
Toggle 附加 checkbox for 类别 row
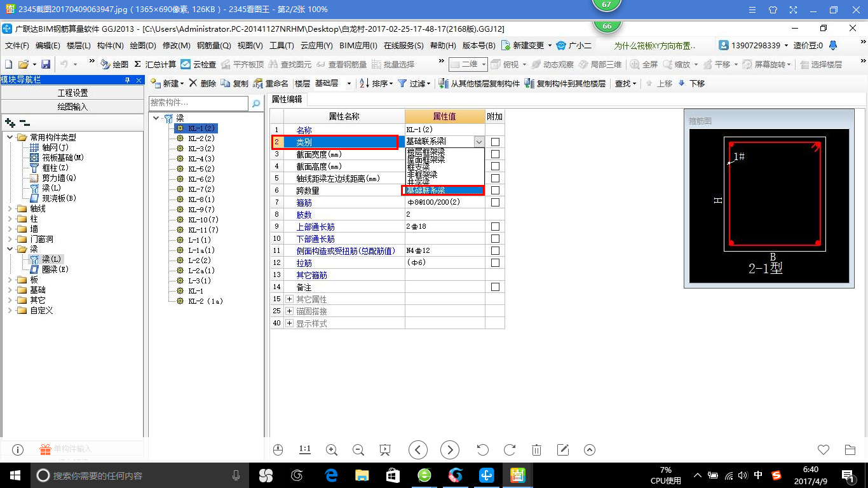(x=495, y=142)
